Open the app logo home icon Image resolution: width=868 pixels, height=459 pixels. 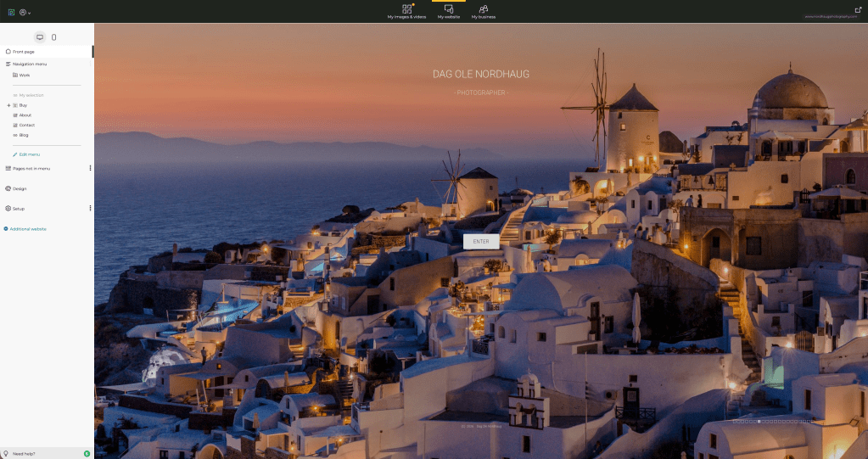coord(11,12)
